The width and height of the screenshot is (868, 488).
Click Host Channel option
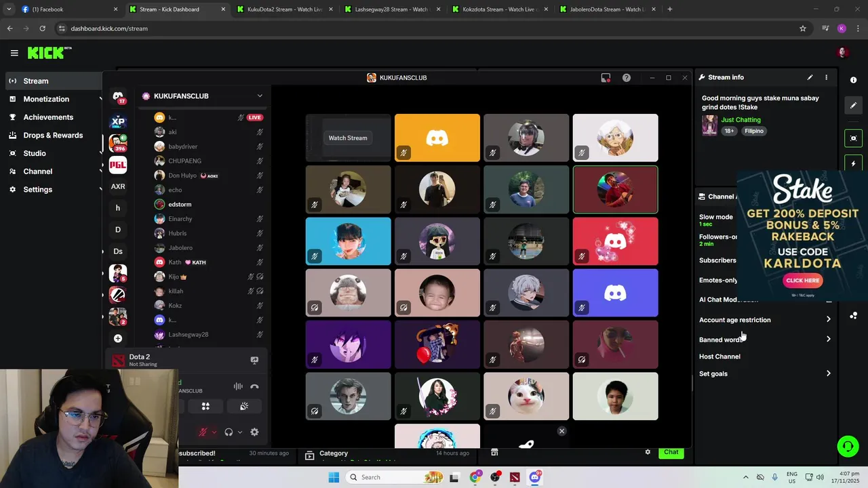tap(719, 357)
